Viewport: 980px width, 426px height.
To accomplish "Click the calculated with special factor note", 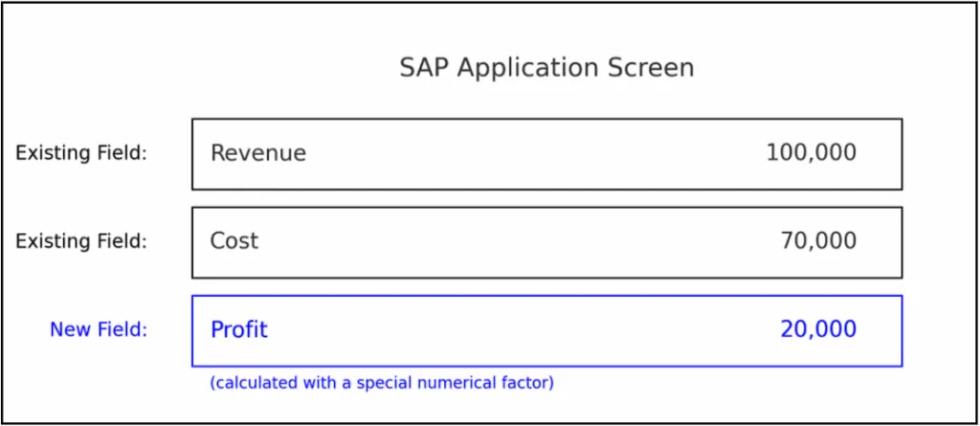I will [382, 382].
